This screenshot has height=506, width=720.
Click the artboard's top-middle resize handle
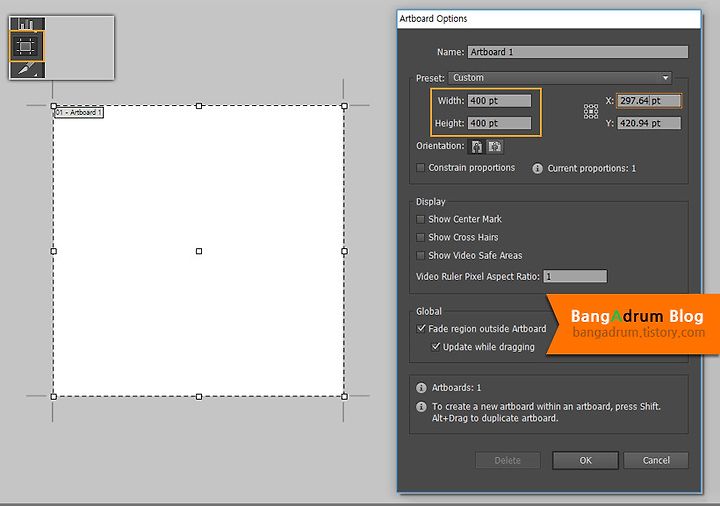(x=199, y=106)
